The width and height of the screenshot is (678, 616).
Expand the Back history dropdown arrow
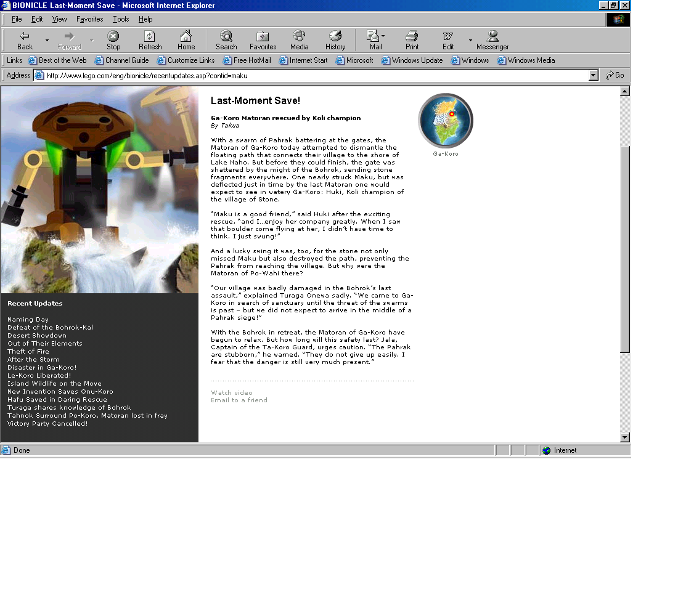tap(47, 41)
